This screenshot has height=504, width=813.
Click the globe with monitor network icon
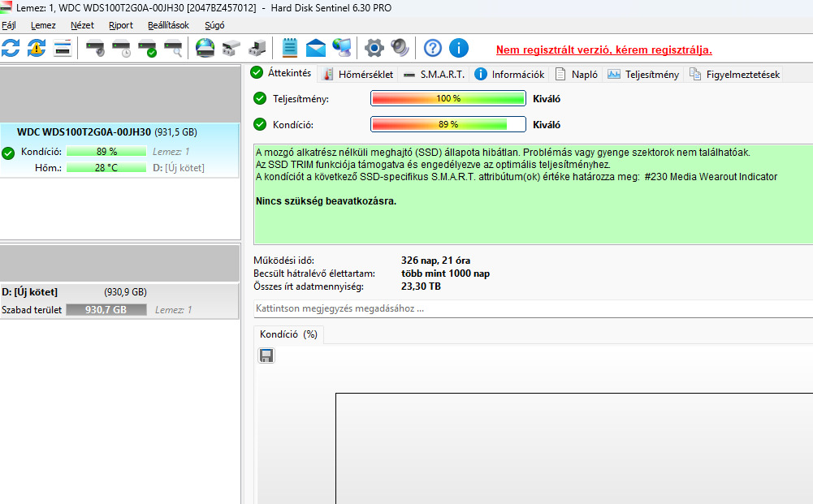pyautogui.click(x=342, y=48)
